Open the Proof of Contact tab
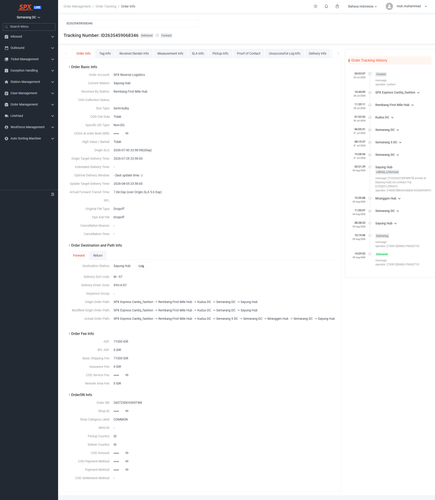 [249, 53]
